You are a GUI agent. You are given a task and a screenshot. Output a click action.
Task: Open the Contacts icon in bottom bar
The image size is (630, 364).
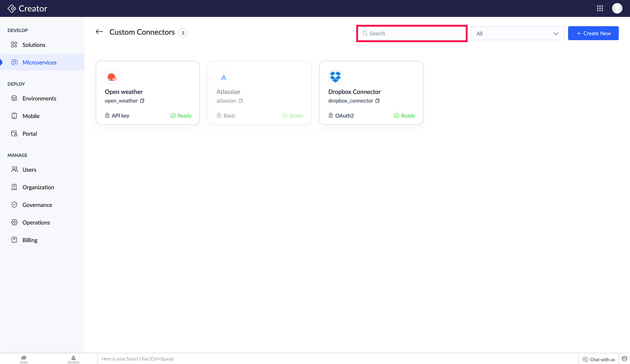pyautogui.click(x=73, y=359)
